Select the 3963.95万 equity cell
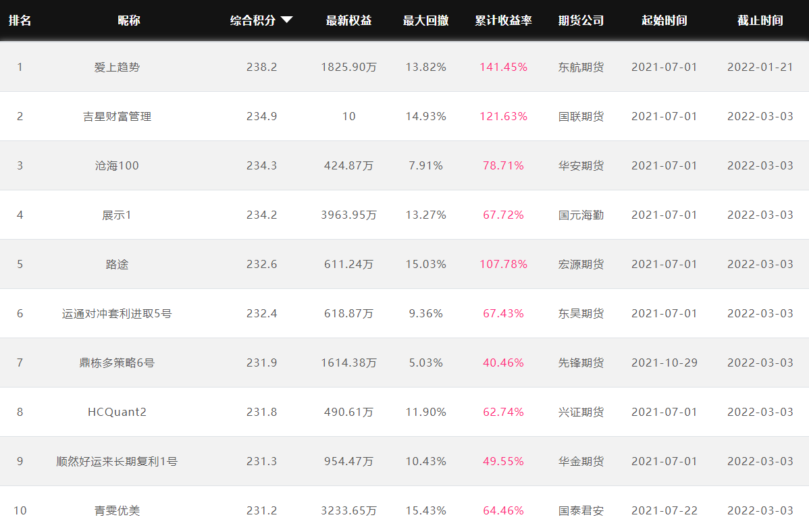This screenshot has height=532, width=809. (x=348, y=215)
